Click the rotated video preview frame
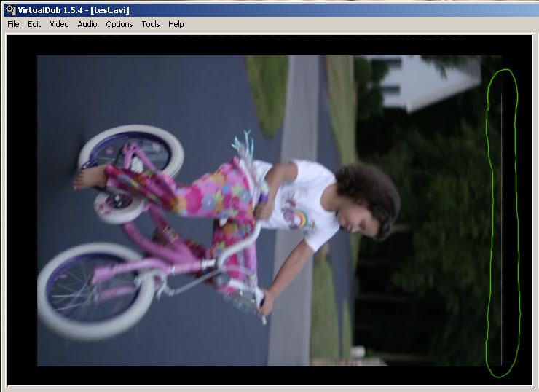Image resolution: width=539 pixels, height=392 pixels. click(269, 211)
